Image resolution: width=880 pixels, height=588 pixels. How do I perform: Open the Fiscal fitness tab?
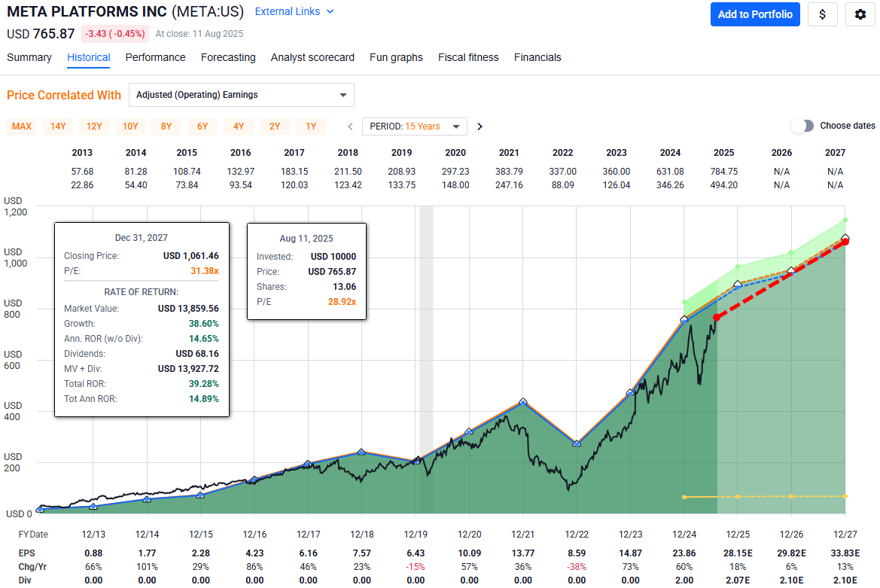tap(468, 57)
